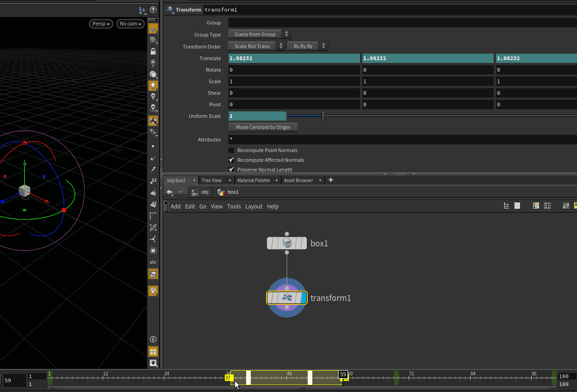Enable high quality lighting in the viewport
The image size is (577, 392).
[x=153, y=97]
